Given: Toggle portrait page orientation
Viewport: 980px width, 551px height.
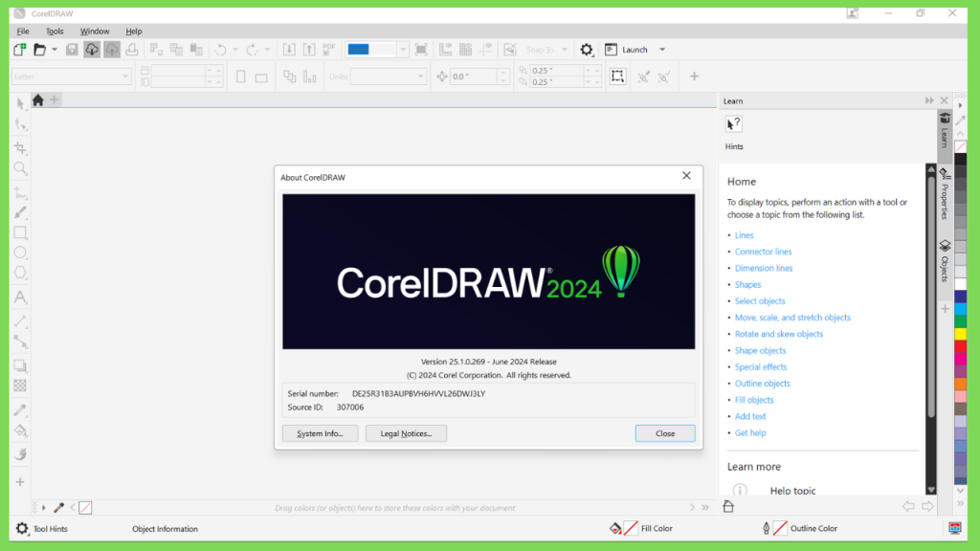Looking at the screenshot, I should click(240, 77).
